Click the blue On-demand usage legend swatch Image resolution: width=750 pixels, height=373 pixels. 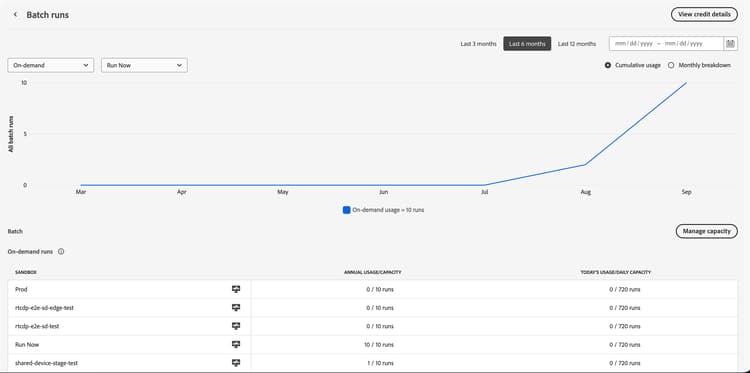(x=347, y=210)
